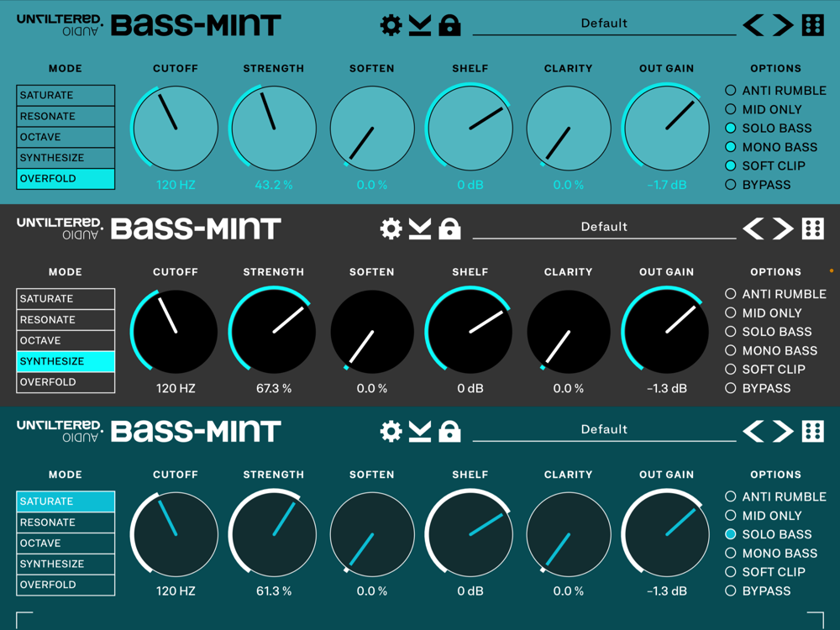Select Synthesize mode in teal top panel
Image resolution: width=840 pixels, height=630 pixels.
66,158
